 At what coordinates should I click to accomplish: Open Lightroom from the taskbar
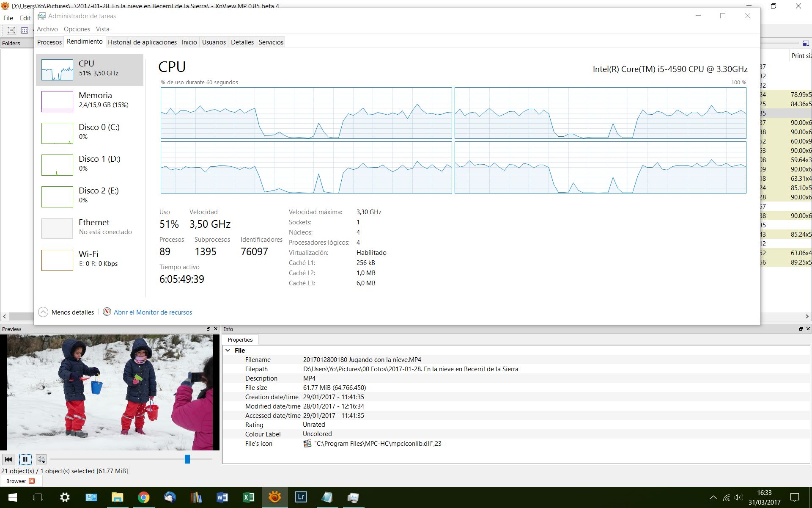[301, 497]
